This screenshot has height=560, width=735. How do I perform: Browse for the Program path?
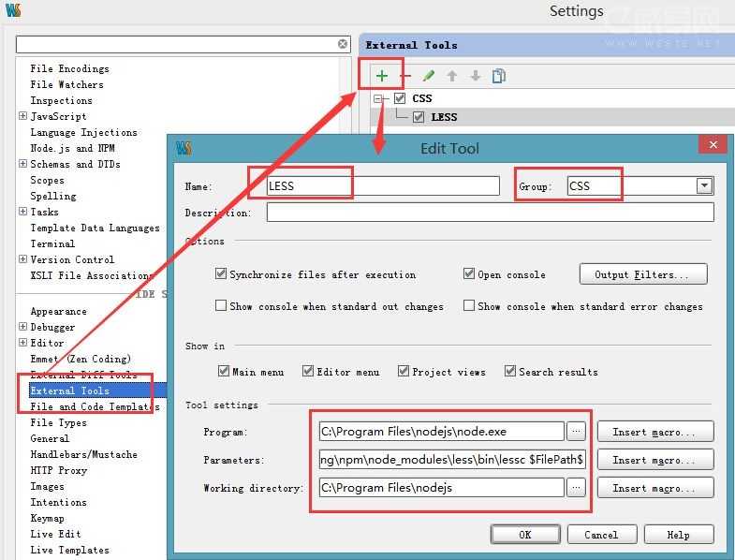pos(576,432)
